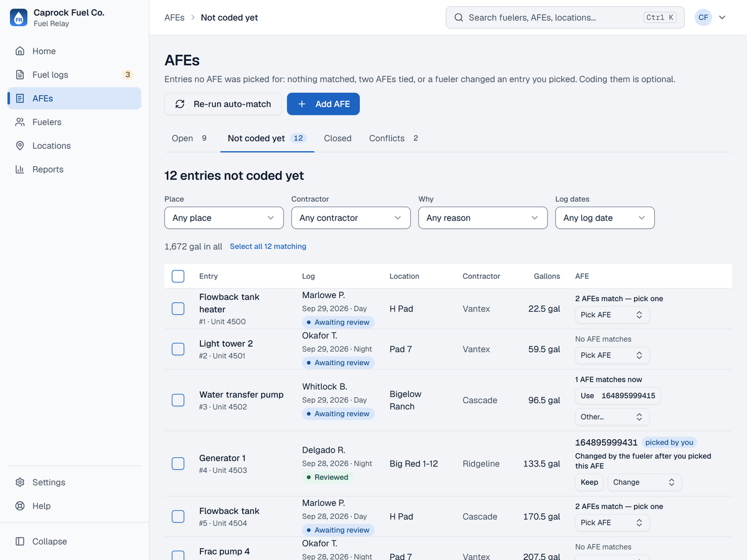Click the Contractor column header
Viewport: 747px width, 560px height.
pos(481,276)
